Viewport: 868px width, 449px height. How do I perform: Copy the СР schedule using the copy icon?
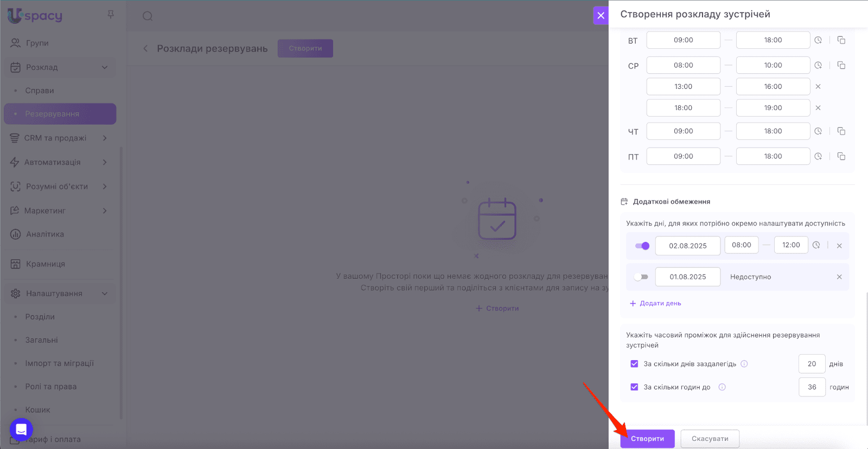(x=841, y=65)
